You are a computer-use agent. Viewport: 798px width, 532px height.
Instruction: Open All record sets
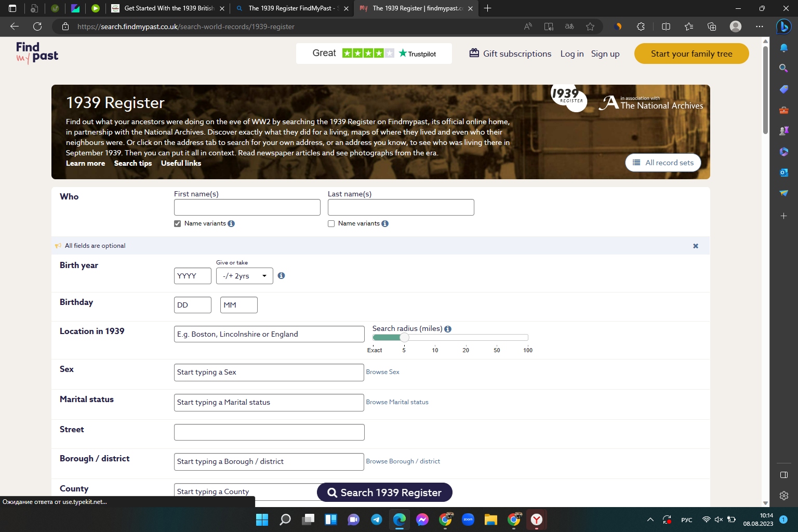pos(663,163)
